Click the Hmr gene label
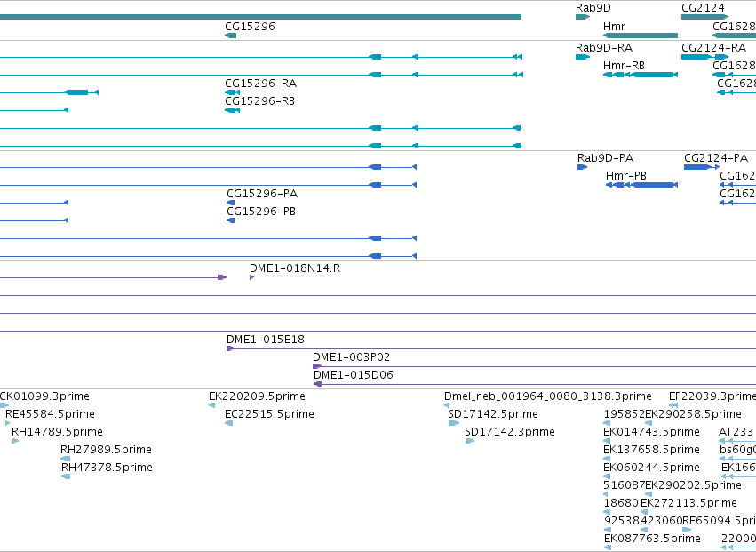 (x=614, y=26)
